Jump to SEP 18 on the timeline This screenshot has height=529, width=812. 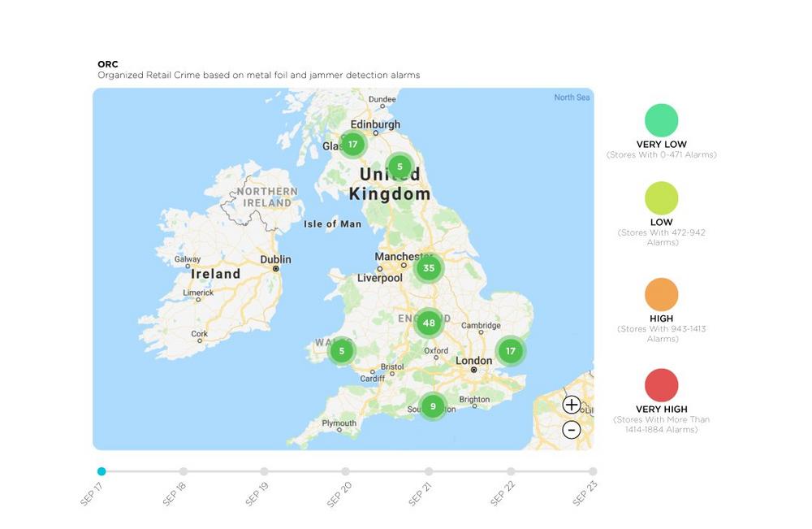(184, 471)
